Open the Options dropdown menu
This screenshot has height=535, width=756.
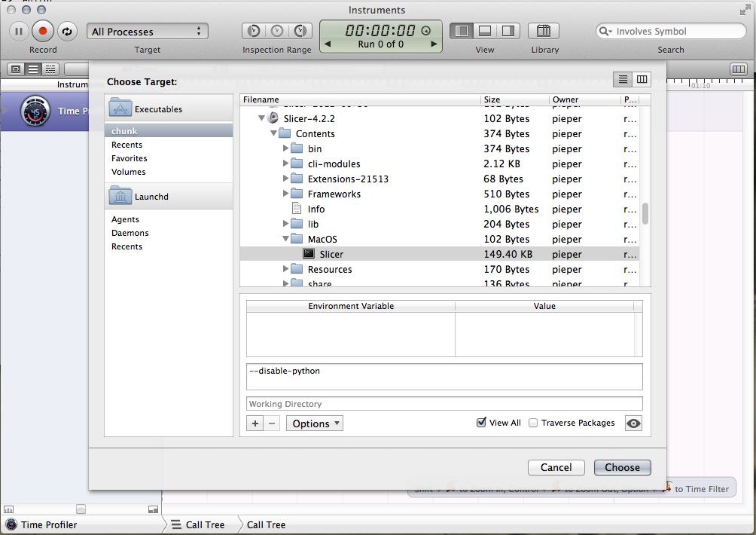pos(314,423)
